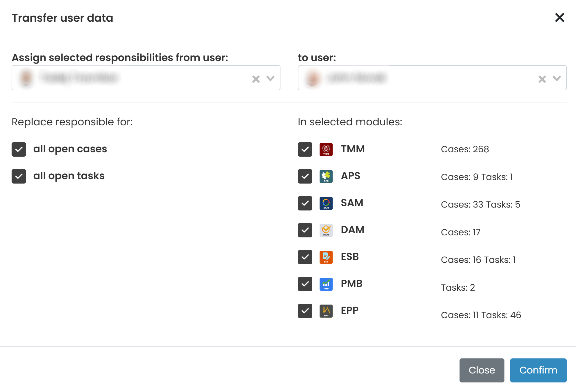Expand the 'to user' dropdown arrow
Viewport: 576px width, 392px height.
(557, 78)
